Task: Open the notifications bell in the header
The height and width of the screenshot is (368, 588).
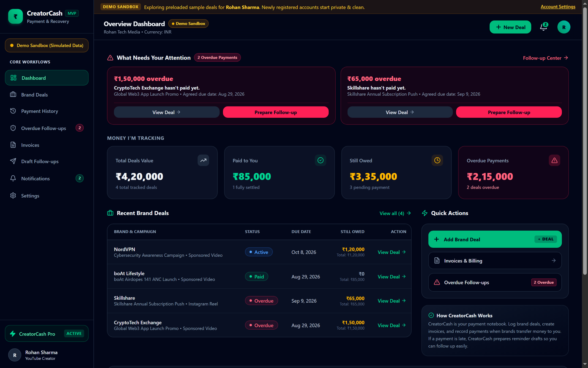Action: (544, 27)
